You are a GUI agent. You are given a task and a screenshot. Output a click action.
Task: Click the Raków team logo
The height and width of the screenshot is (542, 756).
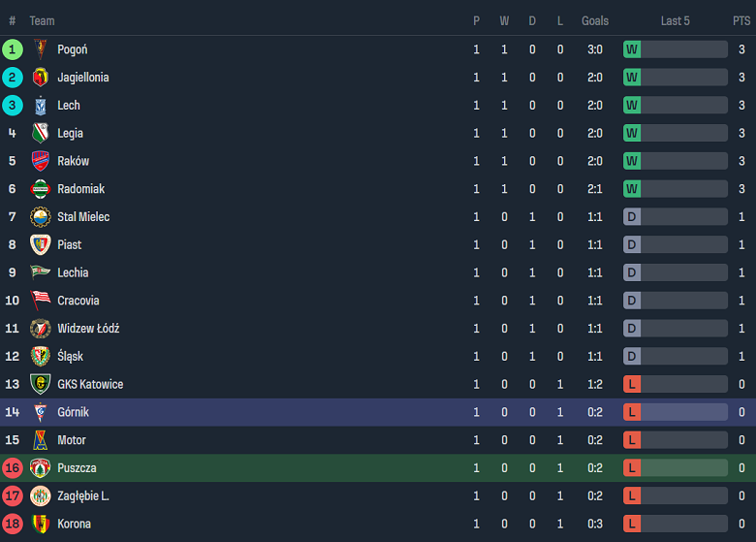point(40,161)
